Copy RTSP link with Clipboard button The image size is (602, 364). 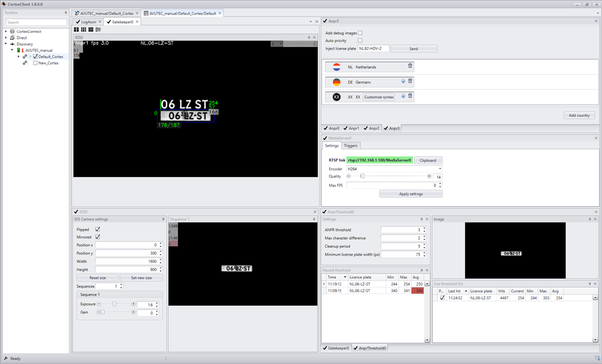[428, 161]
